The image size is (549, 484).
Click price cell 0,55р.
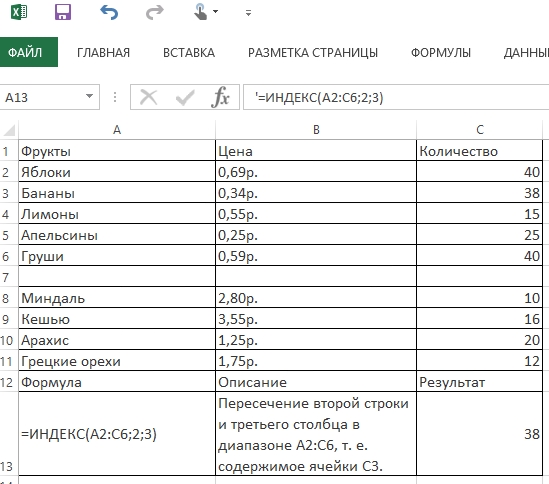coord(316,214)
